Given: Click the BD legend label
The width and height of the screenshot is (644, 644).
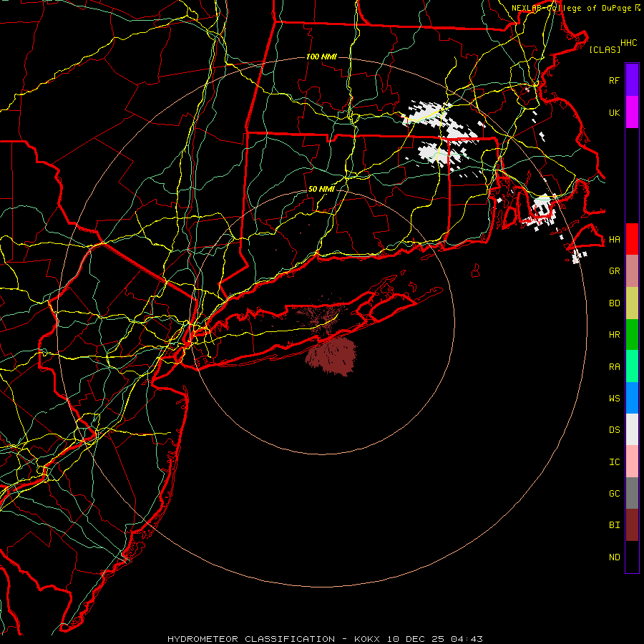Looking at the screenshot, I should [x=614, y=303].
